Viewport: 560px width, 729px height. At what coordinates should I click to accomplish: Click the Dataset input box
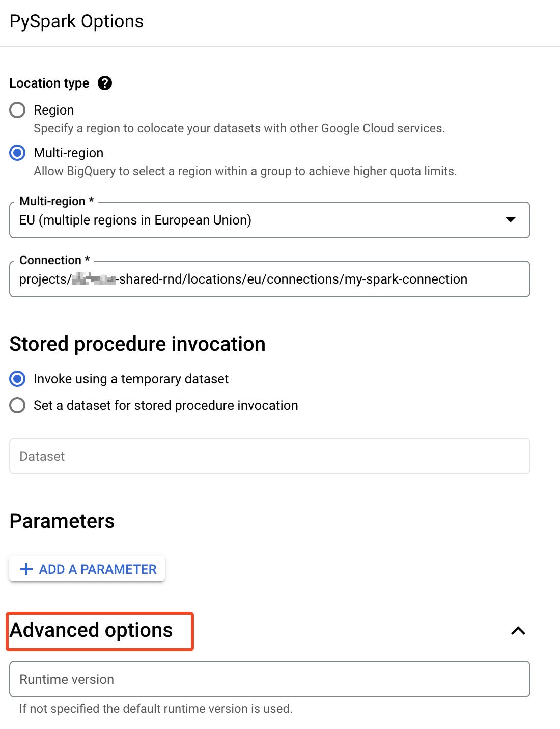pyautogui.click(x=270, y=456)
